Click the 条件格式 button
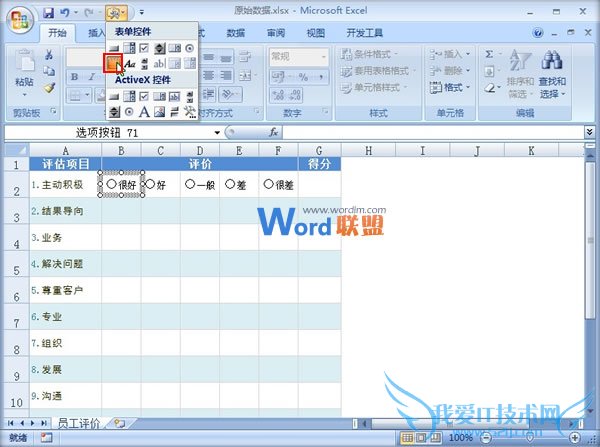This screenshot has height=447, width=600. (x=370, y=54)
